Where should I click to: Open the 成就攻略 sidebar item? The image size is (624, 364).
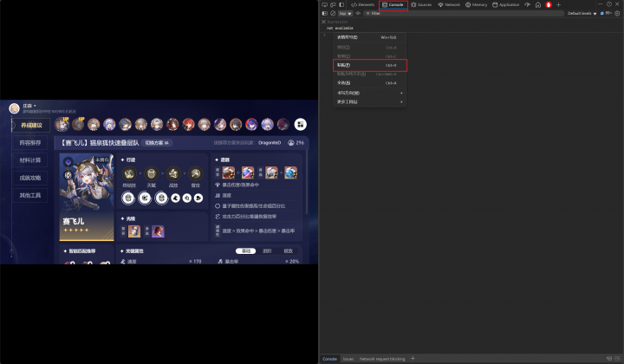[30, 178]
